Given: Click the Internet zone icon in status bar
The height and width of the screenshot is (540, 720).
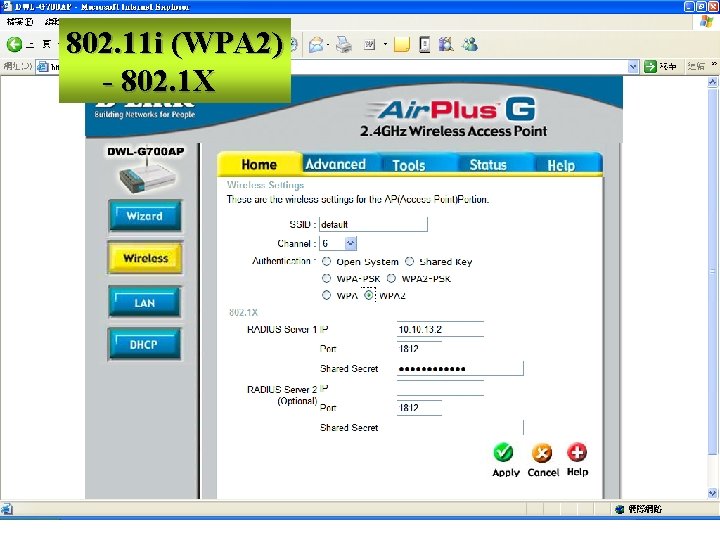Looking at the screenshot, I should [x=619, y=509].
